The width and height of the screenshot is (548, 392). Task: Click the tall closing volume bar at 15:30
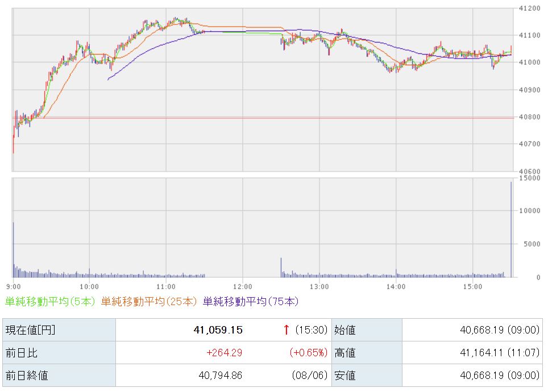[x=511, y=230]
